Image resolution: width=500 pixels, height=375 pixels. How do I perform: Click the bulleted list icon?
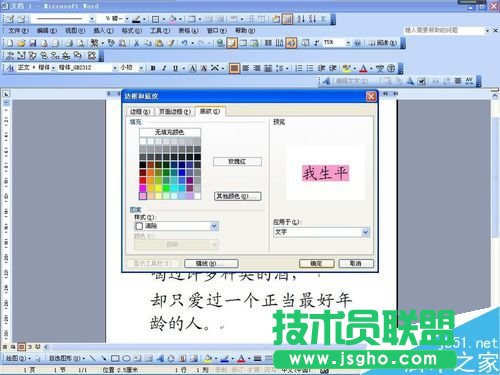(x=310, y=68)
